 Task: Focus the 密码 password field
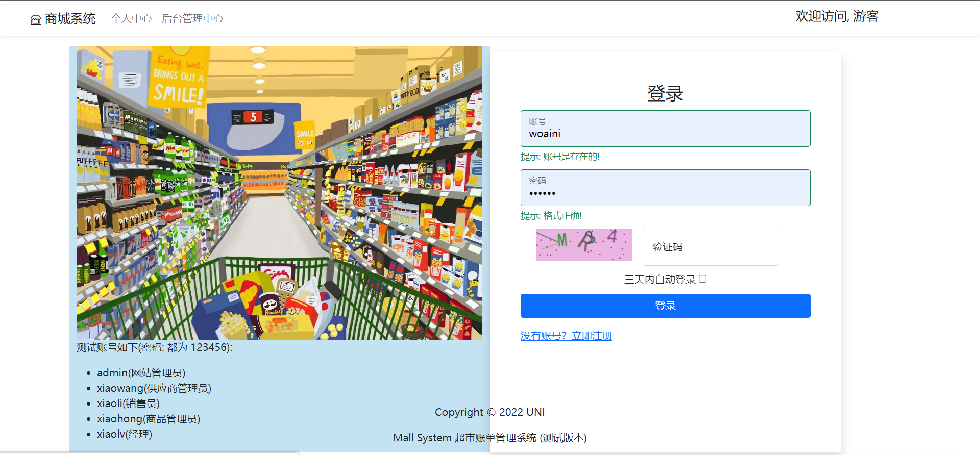click(x=666, y=188)
